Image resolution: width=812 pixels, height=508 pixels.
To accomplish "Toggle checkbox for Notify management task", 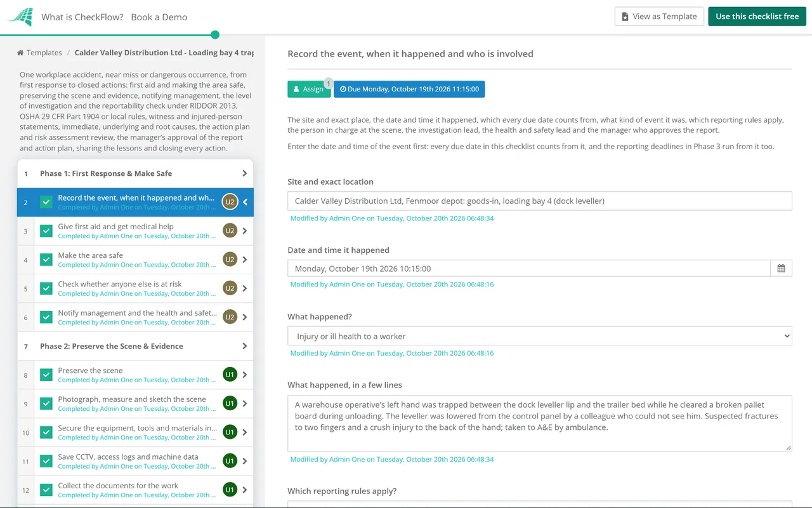I will point(46,317).
